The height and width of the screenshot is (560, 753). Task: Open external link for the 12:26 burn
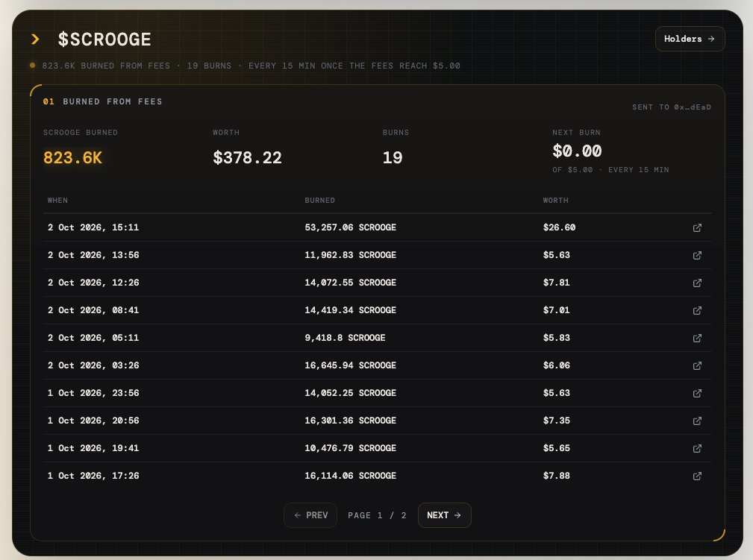697,283
